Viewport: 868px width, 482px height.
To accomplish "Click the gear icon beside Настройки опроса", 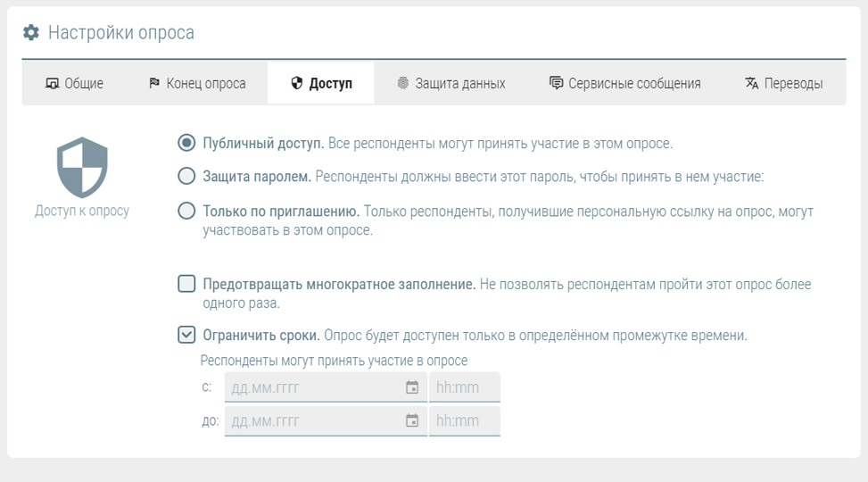I will point(31,33).
